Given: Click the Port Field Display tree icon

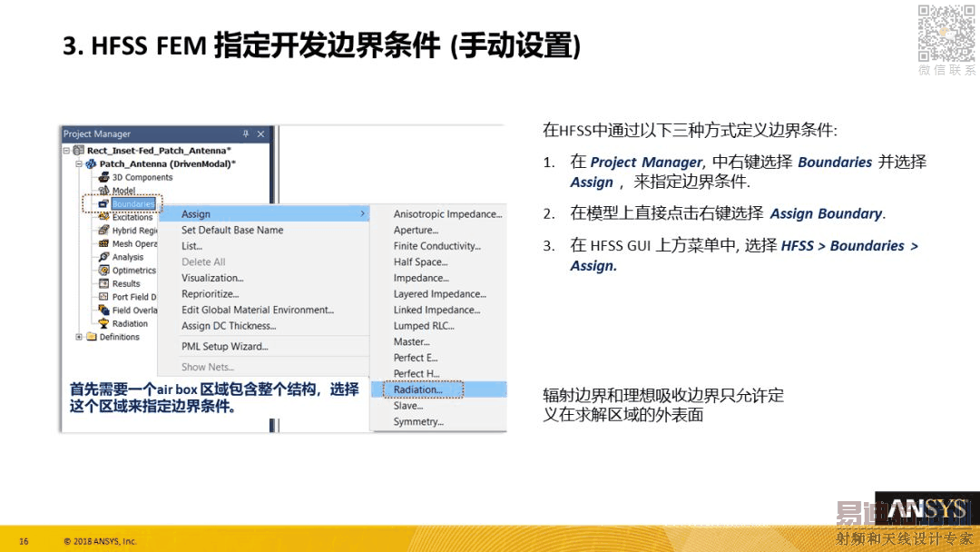Looking at the screenshot, I should click(x=103, y=297).
